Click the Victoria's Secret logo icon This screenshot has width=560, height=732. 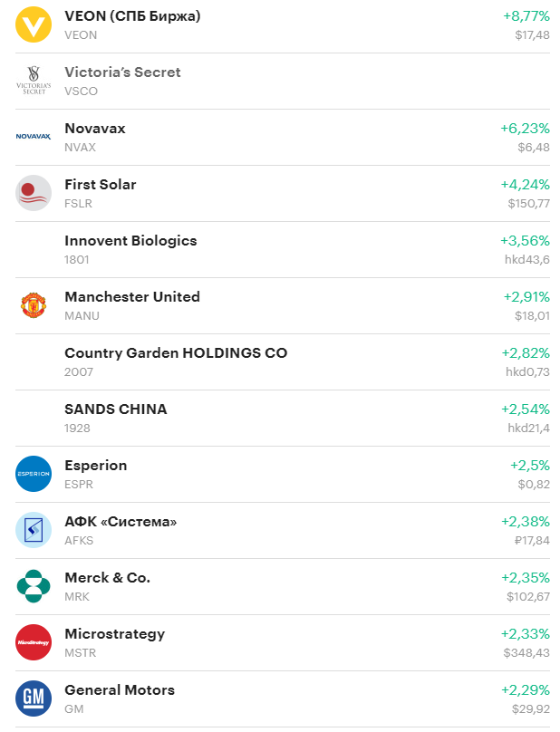point(34,81)
